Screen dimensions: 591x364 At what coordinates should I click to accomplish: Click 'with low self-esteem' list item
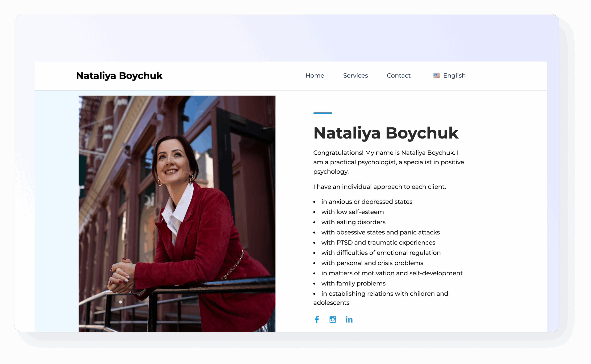pyautogui.click(x=353, y=212)
